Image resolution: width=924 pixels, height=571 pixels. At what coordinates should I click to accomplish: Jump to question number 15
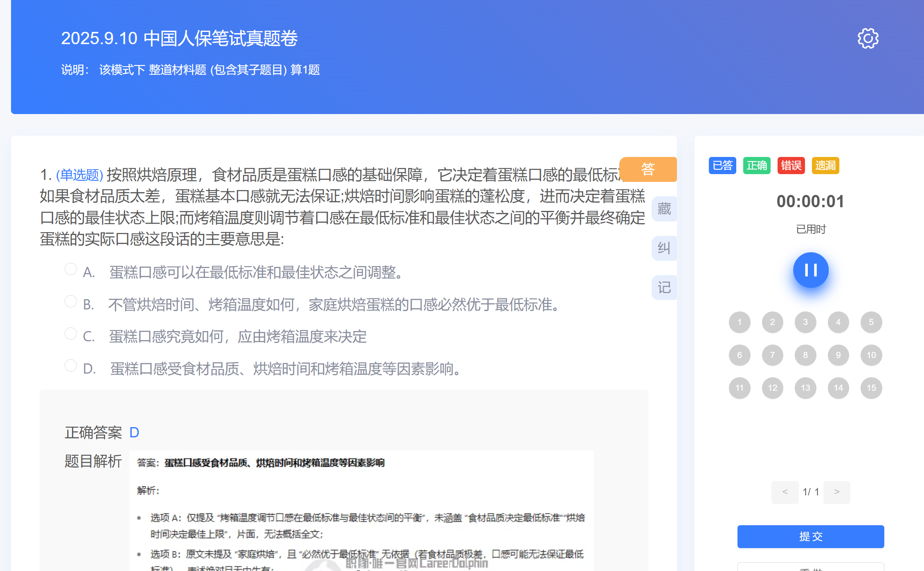point(871,388)
